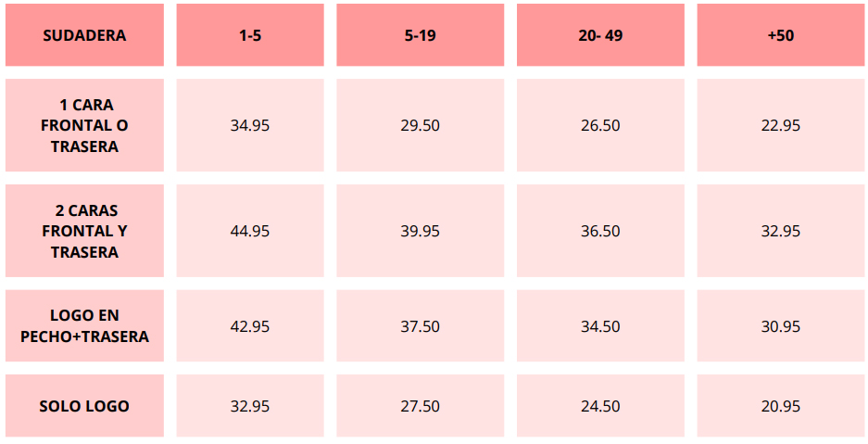Click the 20- 49 quantity header
The height and width of the screenshot is (444, 868).
coord(600,35)
